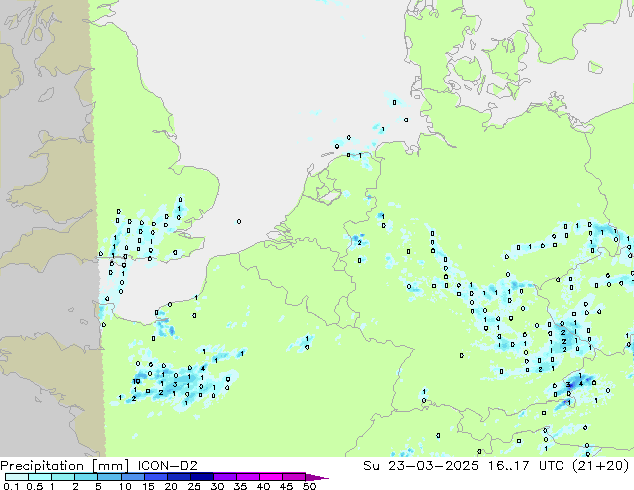Select the legend swatch between 2 and 5

tap(86, 477)
